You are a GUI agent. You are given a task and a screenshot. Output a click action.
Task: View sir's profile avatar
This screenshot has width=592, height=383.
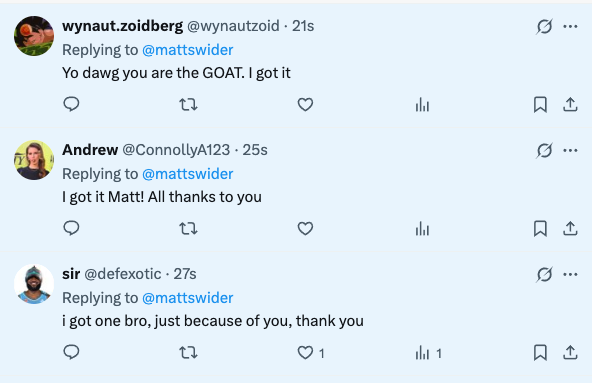click(34, 284)
